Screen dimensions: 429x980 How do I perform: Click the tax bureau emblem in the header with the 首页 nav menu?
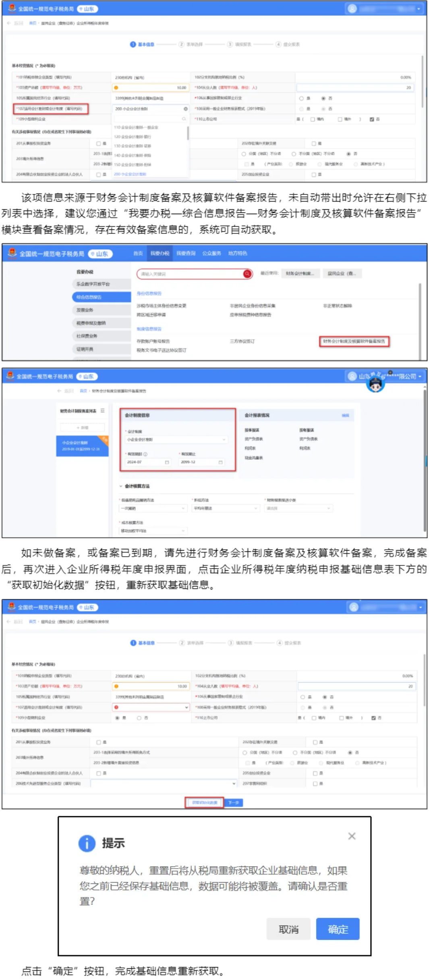(12, 253)
